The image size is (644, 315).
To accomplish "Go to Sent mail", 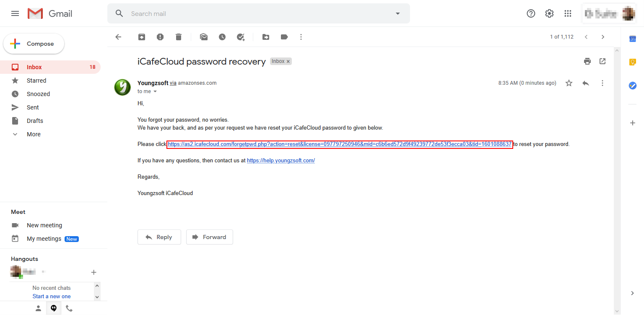I will coord(33,107).
